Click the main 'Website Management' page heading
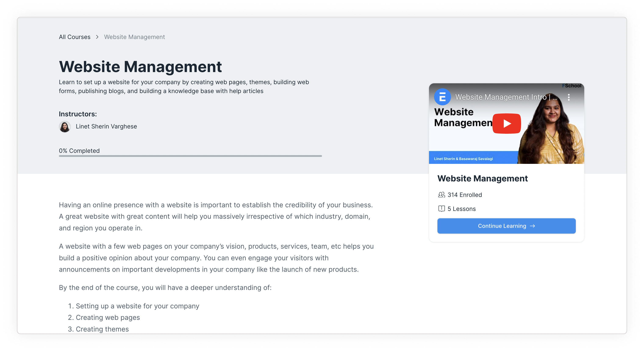This screenshot has height=351, width=644. 140,67
